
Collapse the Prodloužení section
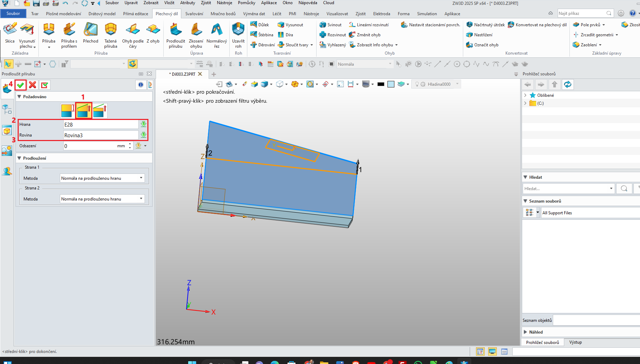19,158
